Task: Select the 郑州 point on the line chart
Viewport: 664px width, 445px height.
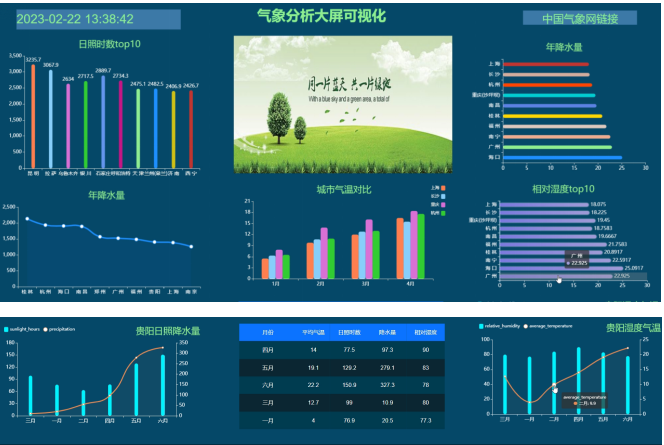Action: 100,237
